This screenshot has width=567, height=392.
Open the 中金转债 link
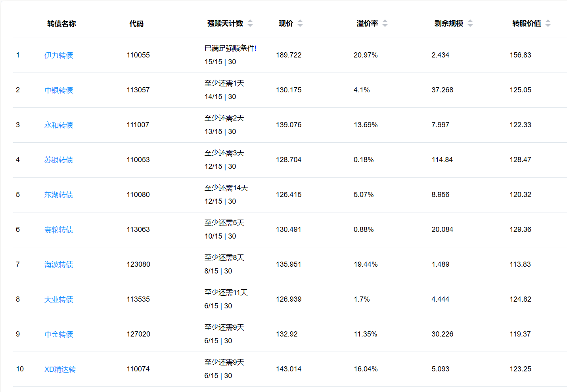59,335
